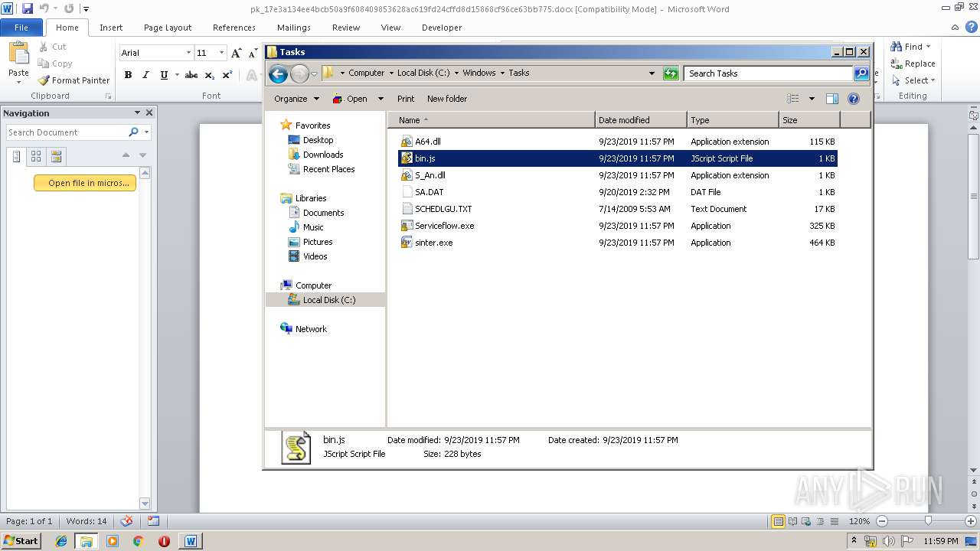
Task: Click the Zoom In plus button
Action: [x=971, y=520]
